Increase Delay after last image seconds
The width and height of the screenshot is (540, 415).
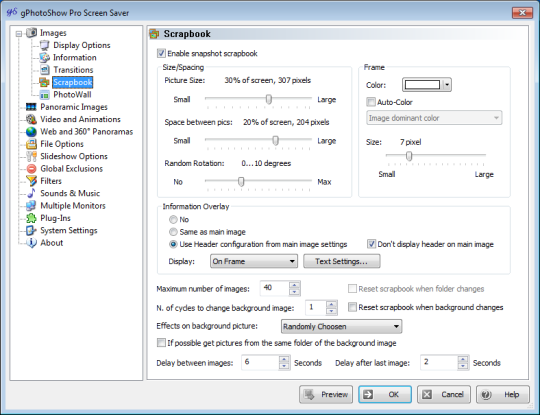[x=463, y=359]
